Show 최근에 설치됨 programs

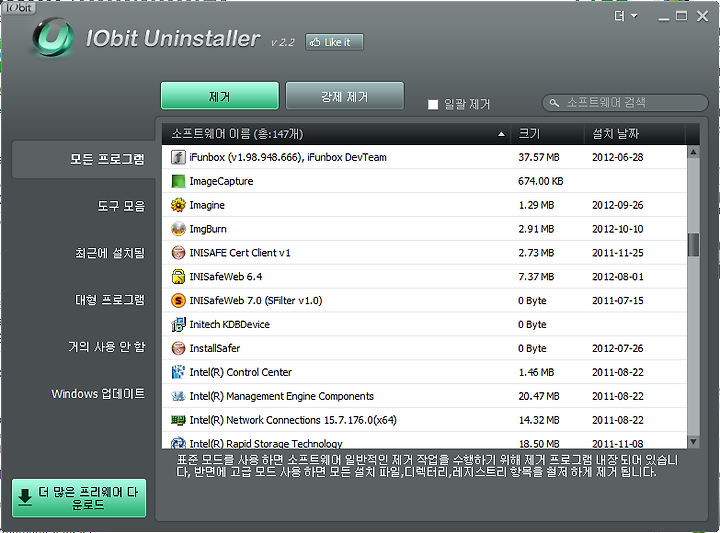(110, 253)
